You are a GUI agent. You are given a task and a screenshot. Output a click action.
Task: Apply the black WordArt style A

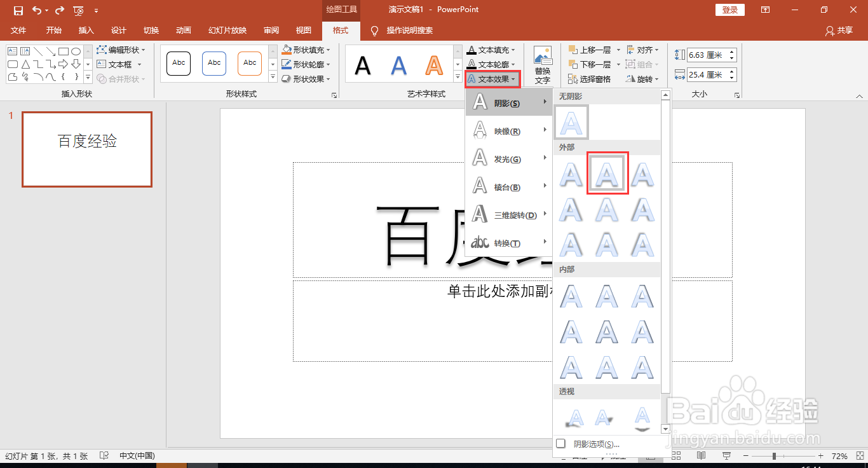[363, 64]
